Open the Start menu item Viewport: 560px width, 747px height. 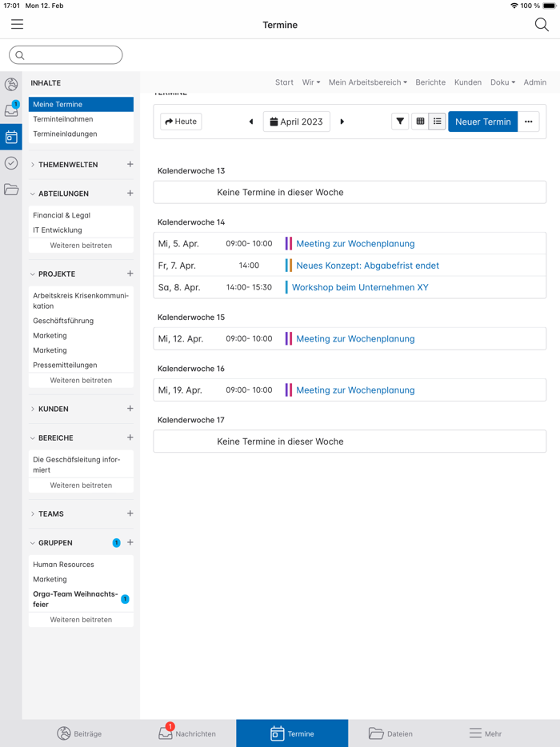(x=284, y=82)
